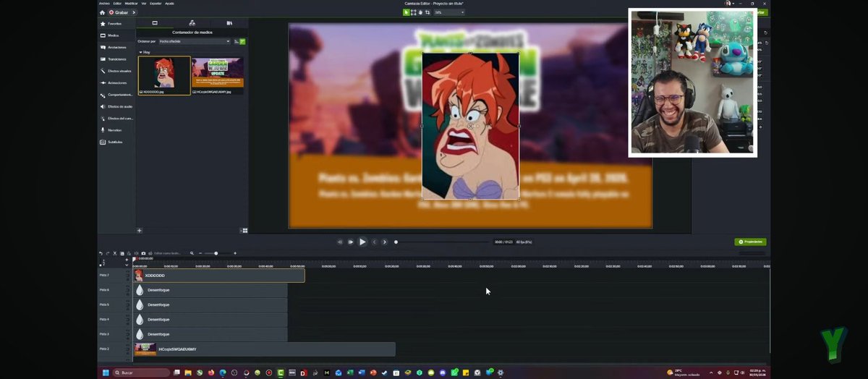Switch to the media bin tab
868x379 pixels.
[154, 23]
